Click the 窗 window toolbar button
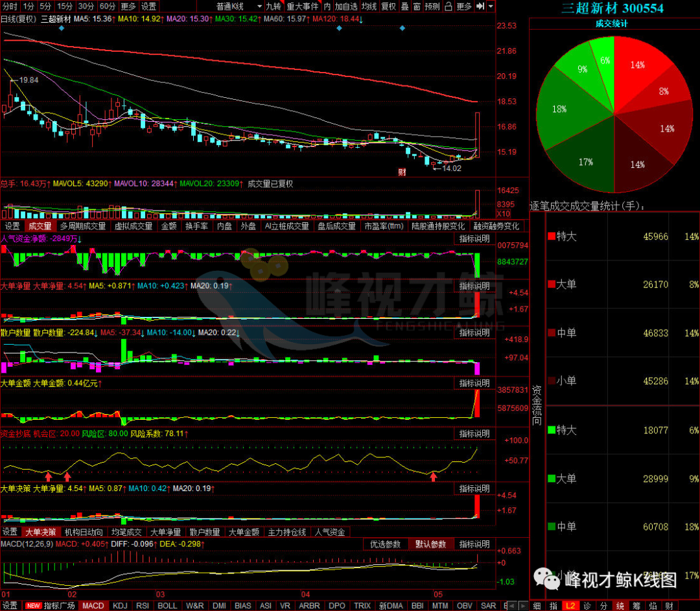This screenshot has width=700, height=611. pyautogui.click(x=417, y=6)
